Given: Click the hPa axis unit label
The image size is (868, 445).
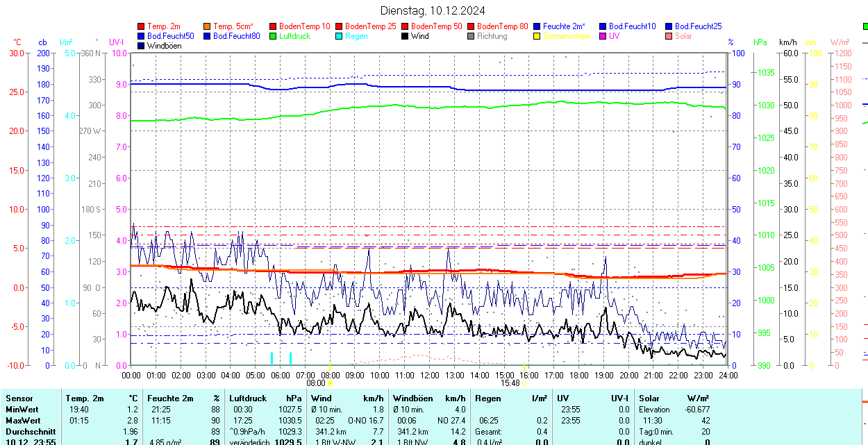Looking at the screenshot, I should coord(760,42).
